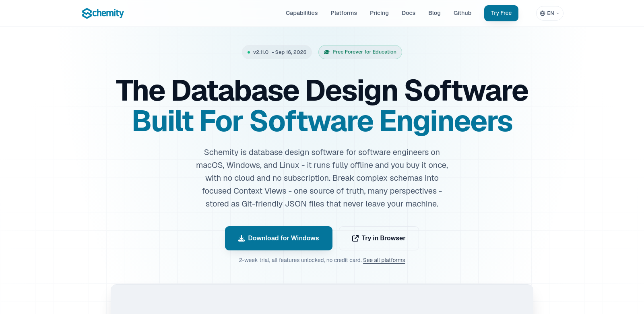
Task: Open the Capabilities menu item
Action: (301, 13)
